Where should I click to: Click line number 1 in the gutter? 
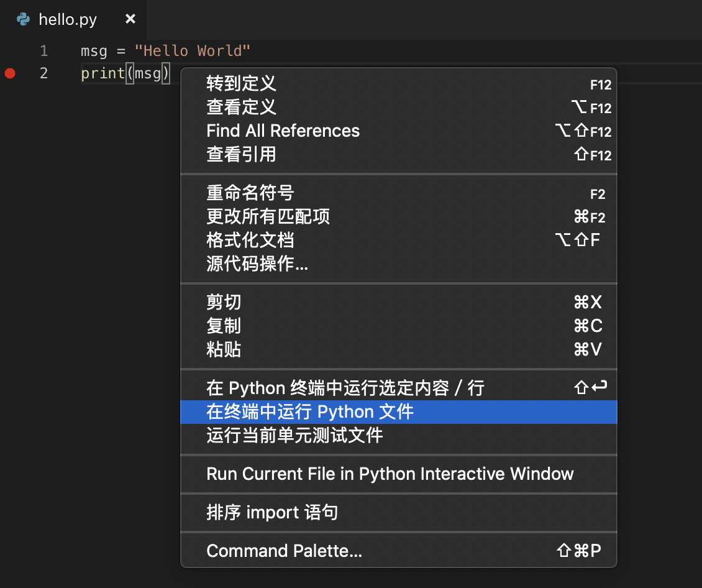click(44, 50)
